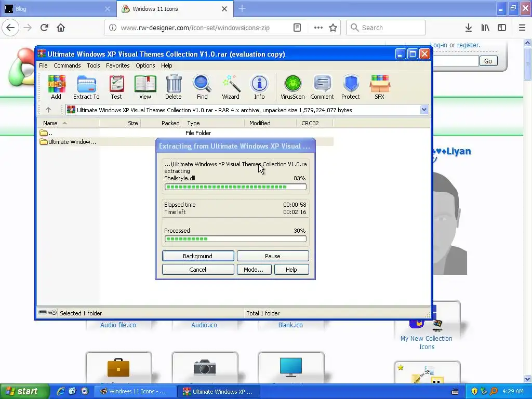
Task: Open the briefcase icon thumbnail on webpage
Action: click(118, 368)
